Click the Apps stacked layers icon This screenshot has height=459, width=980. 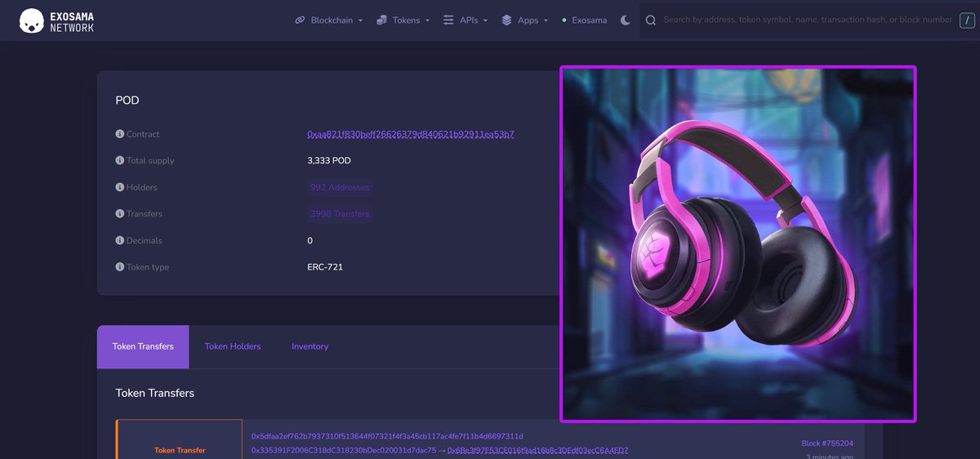(506, 20)
